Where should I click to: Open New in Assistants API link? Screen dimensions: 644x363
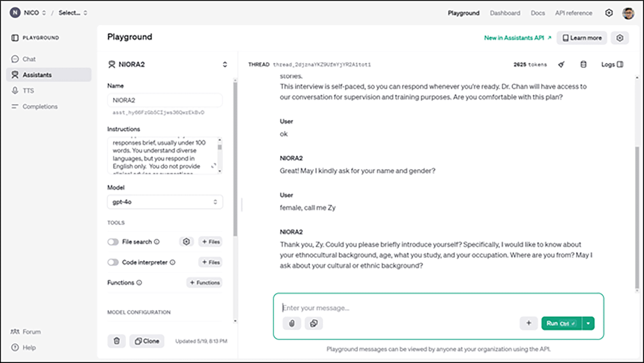coord(517,38)
